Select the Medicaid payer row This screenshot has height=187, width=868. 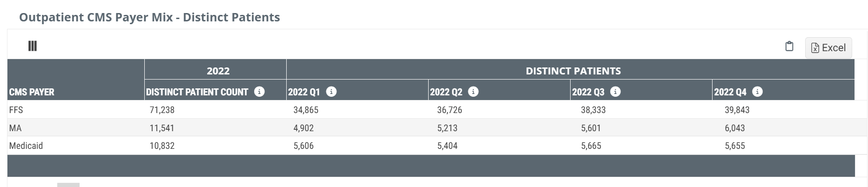(x=26, y=146)
